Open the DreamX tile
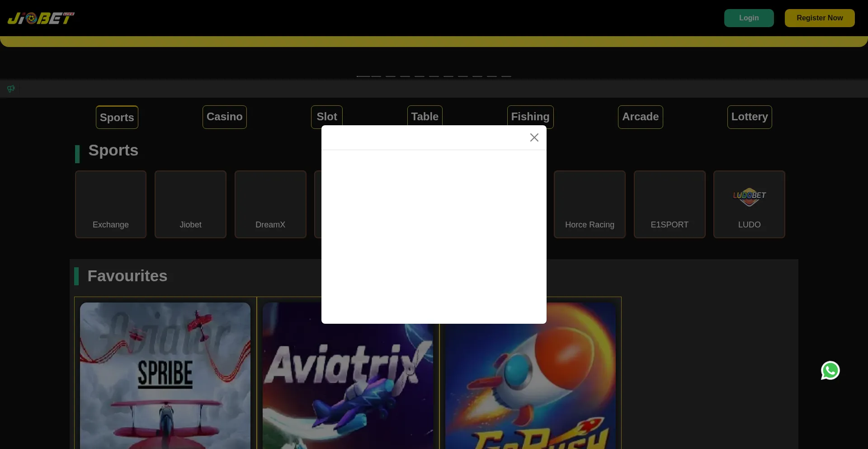Screen dimensions: 868x449 point(270,204)
